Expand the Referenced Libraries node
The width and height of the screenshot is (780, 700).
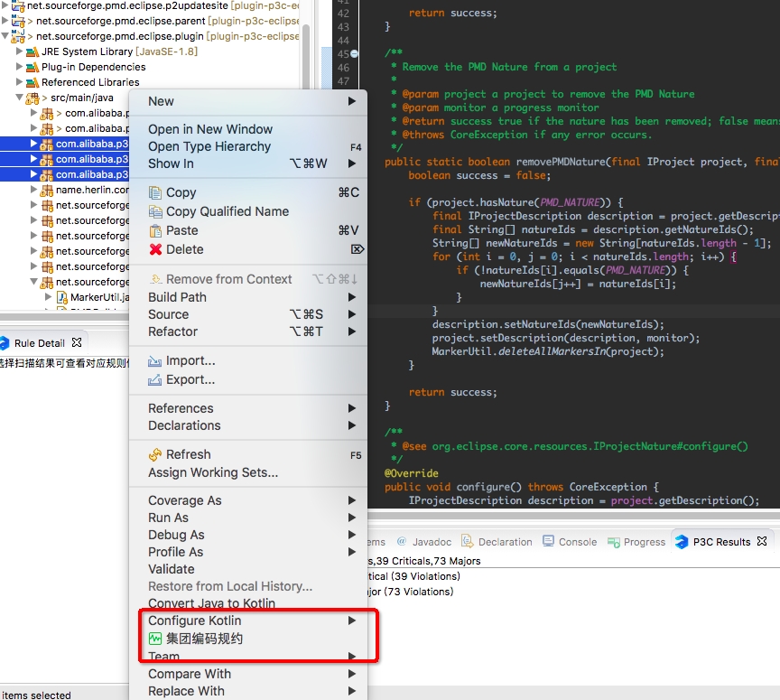pyautogui.click(x=20, y=82)
